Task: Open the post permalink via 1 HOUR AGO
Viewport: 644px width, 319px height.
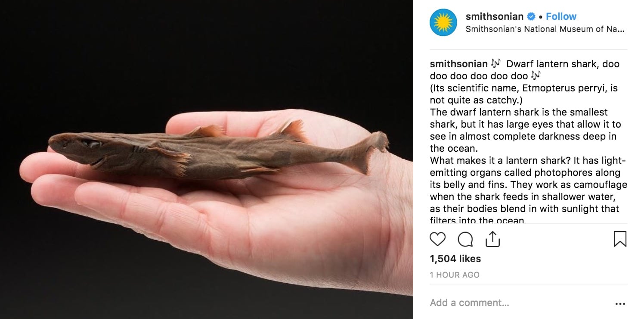Action: pyautogui.click(x=455, y=275)
